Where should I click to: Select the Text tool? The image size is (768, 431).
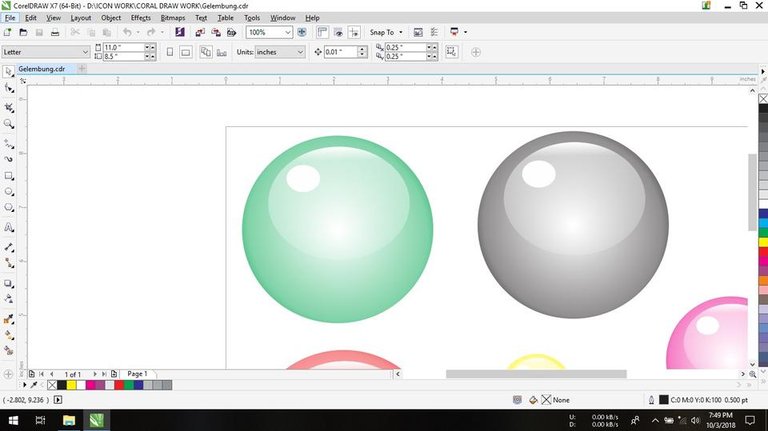[9, 226]
